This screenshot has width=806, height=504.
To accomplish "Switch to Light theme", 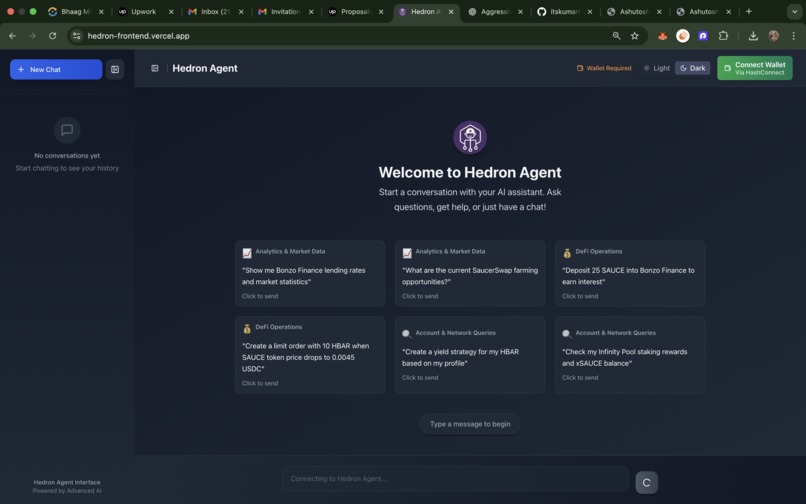I will 656,68.
